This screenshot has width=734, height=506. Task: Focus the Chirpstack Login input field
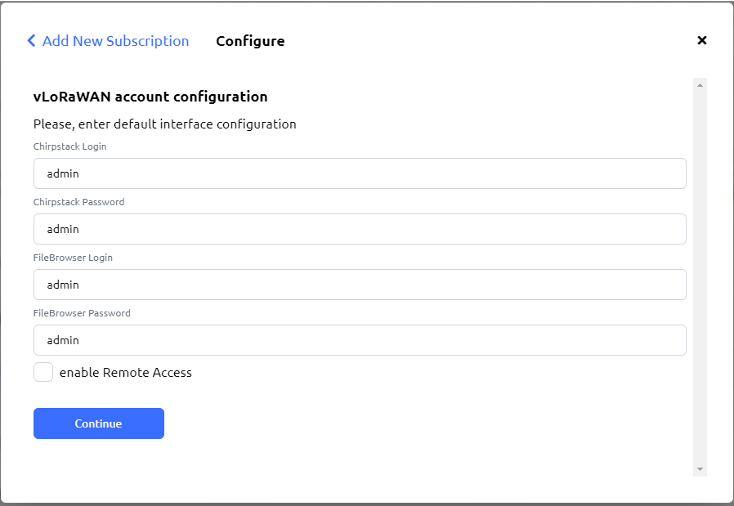pyautogui.click(x=360, y=173)
